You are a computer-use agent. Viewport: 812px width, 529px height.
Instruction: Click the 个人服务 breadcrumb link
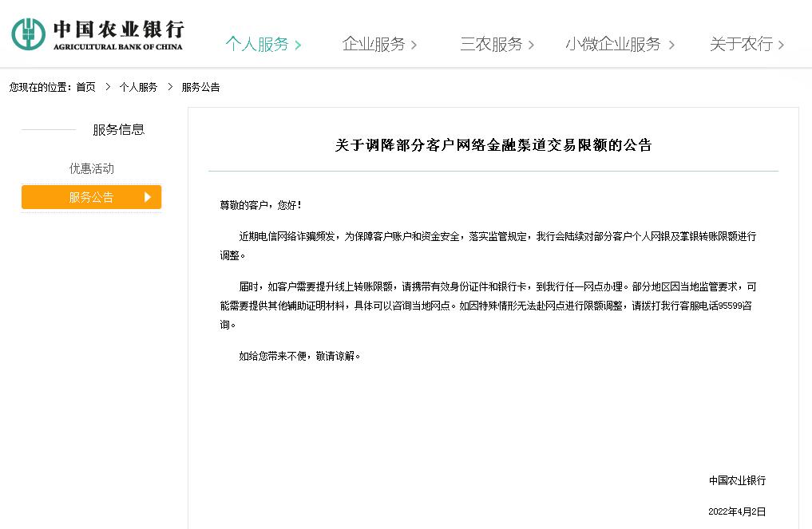139,87
